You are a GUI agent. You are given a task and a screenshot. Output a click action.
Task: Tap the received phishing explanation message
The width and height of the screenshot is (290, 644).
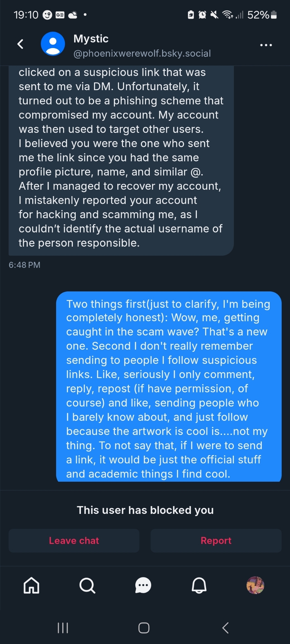click(121, 158)
